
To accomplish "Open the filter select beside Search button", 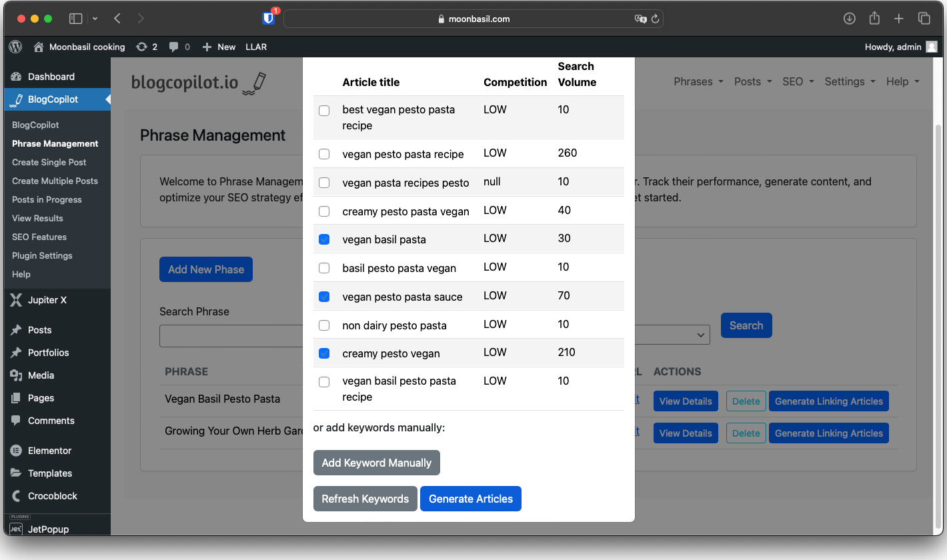I will [x=672, y=335].
